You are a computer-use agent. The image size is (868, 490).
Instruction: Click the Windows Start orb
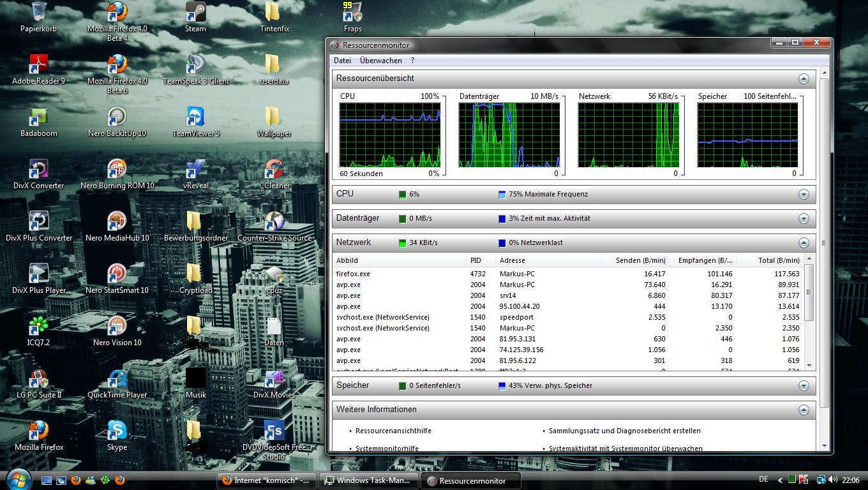tap(19, 479)
